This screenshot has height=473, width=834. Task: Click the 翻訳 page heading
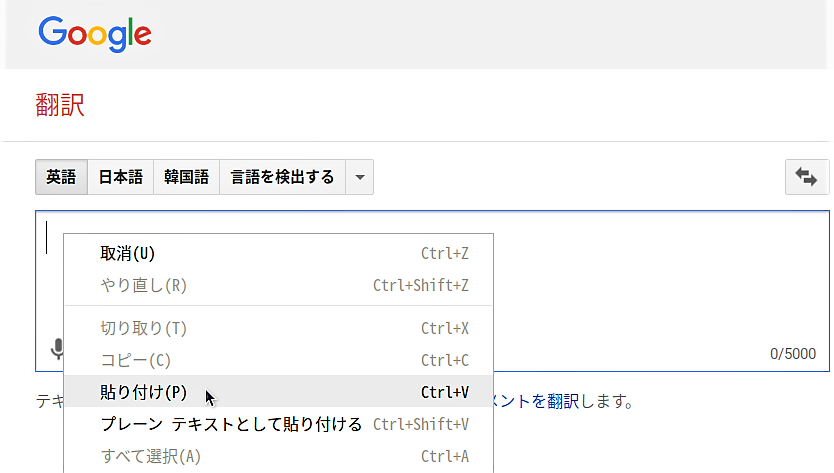coord(60,105)
